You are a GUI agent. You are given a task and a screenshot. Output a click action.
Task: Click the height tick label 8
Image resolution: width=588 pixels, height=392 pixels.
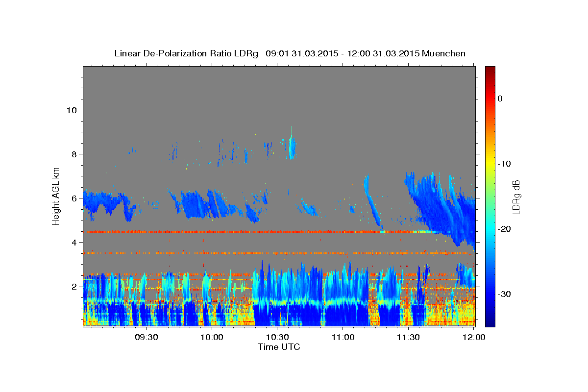74,154
